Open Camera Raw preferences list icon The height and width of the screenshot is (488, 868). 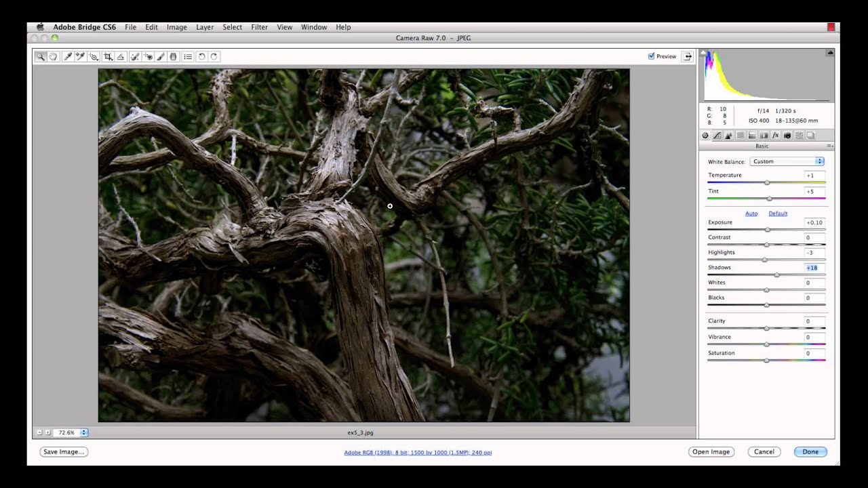(x=188, y=57)
